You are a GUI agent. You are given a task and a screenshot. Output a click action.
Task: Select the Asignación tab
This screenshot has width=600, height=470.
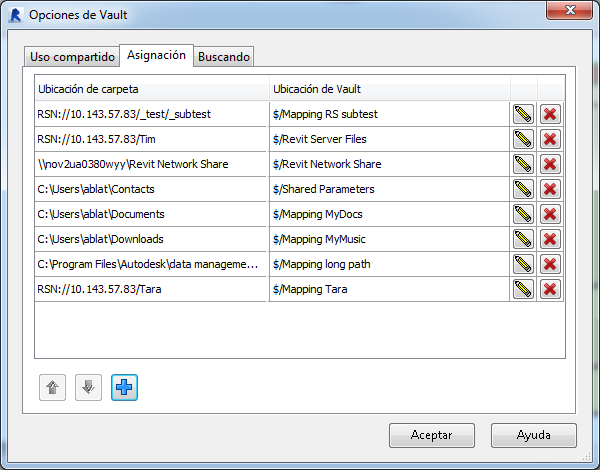tap(157, 55)
